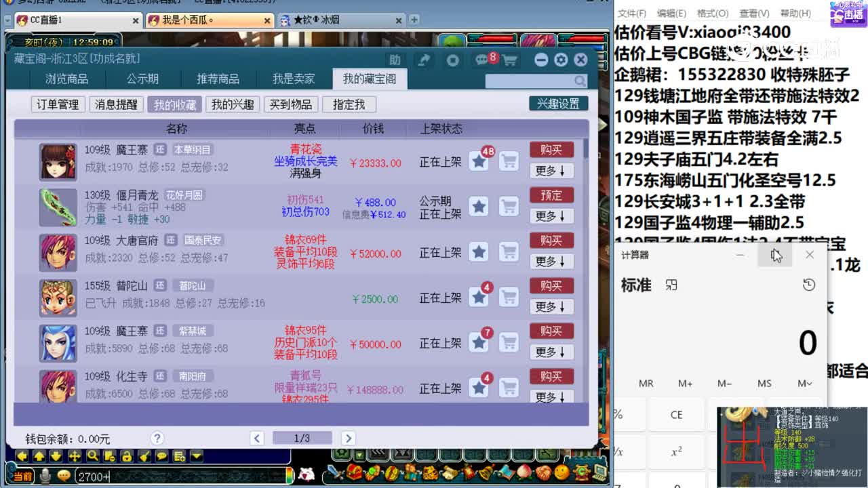Toggle favorite star for 130级 偃月青龙
Screen dimensions: 868x488
pos(479,206)
